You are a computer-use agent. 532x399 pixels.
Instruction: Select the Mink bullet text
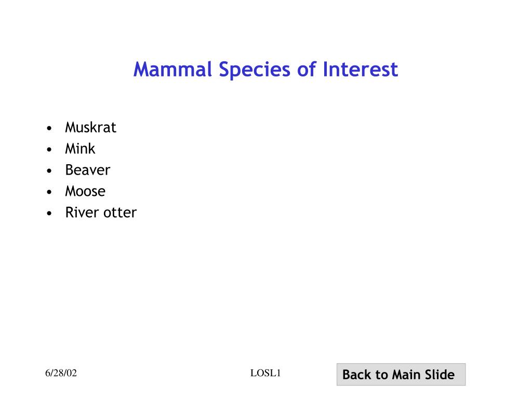[x=80, y=149]
